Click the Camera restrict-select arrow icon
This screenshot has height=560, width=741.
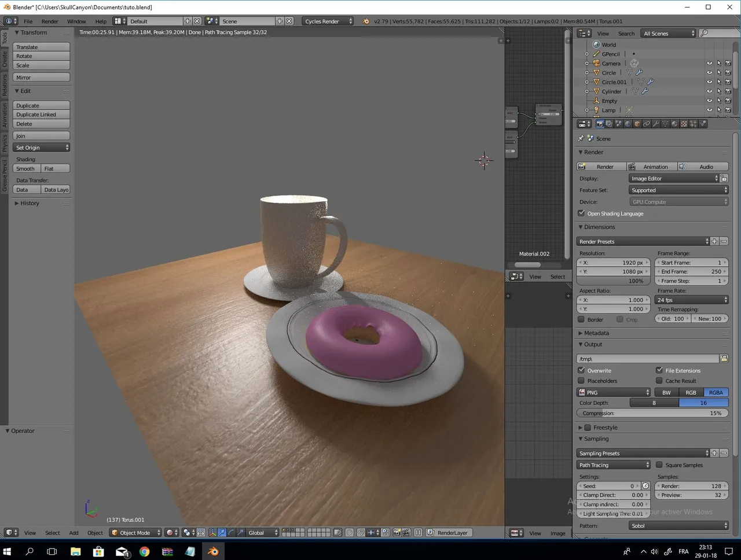[x=719, y=64]
